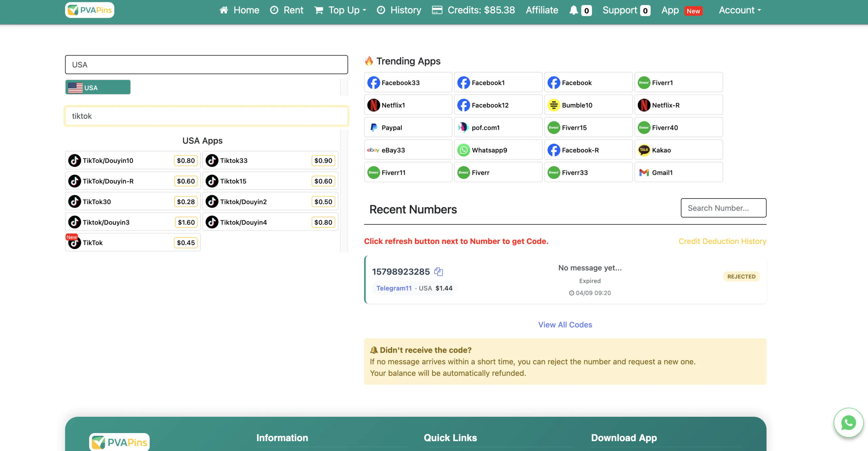Click the USA Apps list scrollbar

tap(344, 191)
